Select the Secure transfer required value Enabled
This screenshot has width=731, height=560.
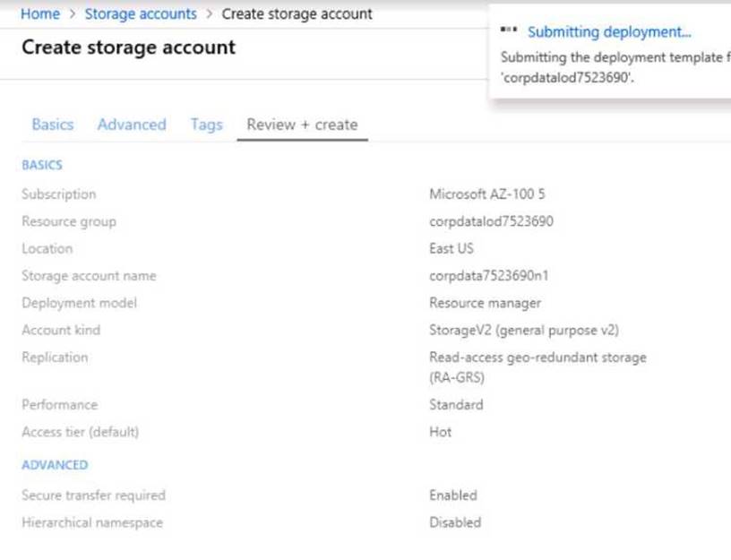453,495
